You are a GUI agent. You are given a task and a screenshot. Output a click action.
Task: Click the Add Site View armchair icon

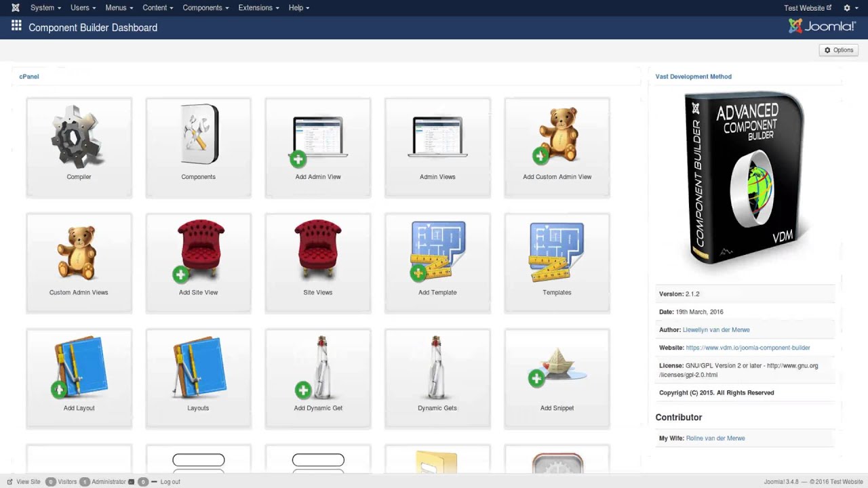point(198,251)
